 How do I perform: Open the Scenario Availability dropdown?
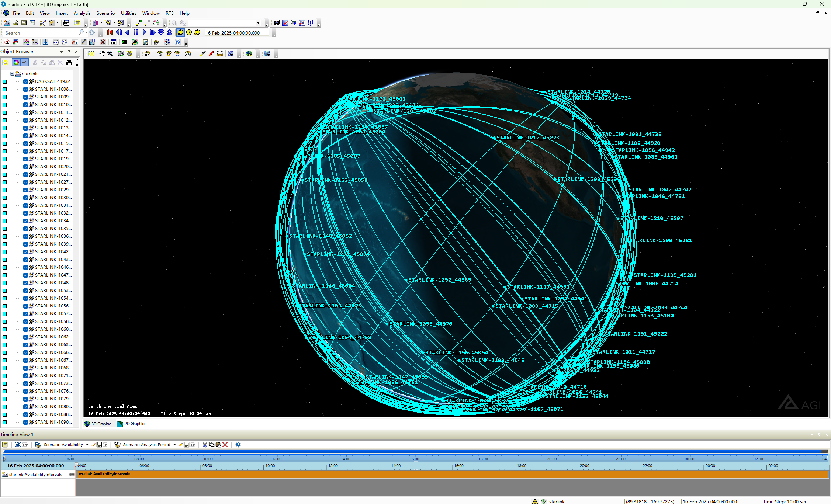click(87, 445)
